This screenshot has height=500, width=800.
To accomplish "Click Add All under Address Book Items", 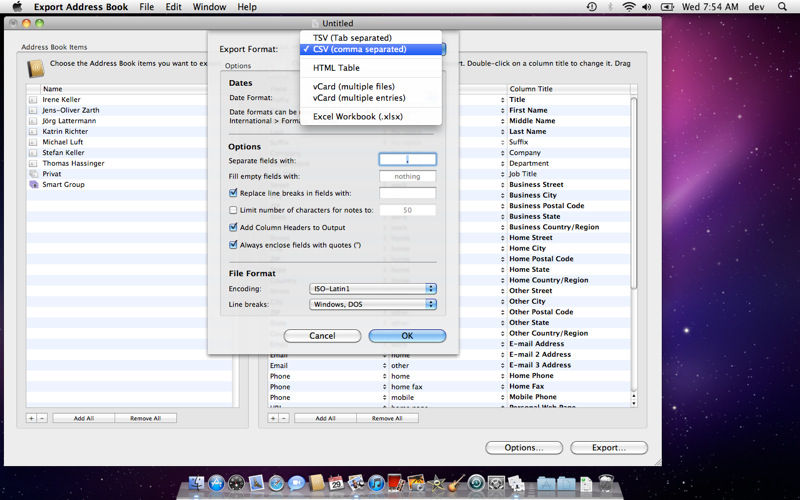I will click(84, 418).
